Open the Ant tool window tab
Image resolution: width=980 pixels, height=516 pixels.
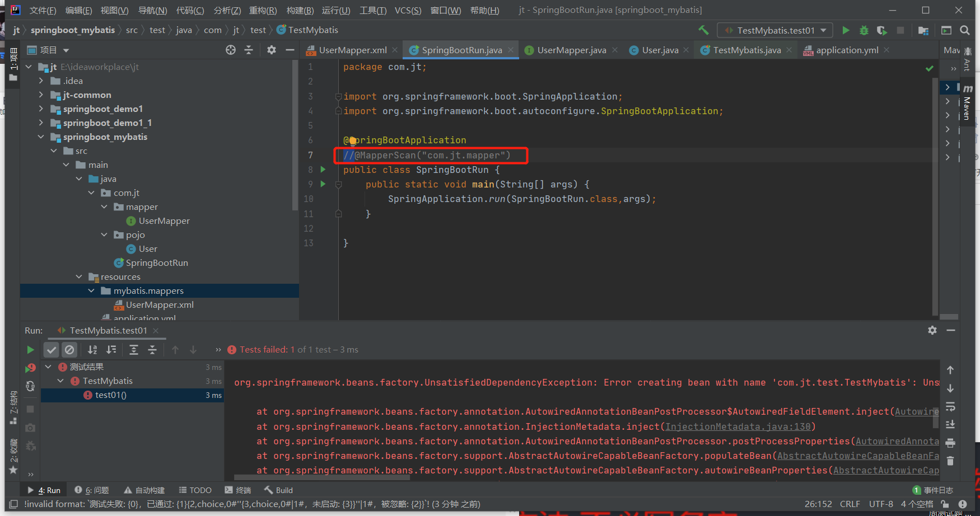[x=967, y=59]
